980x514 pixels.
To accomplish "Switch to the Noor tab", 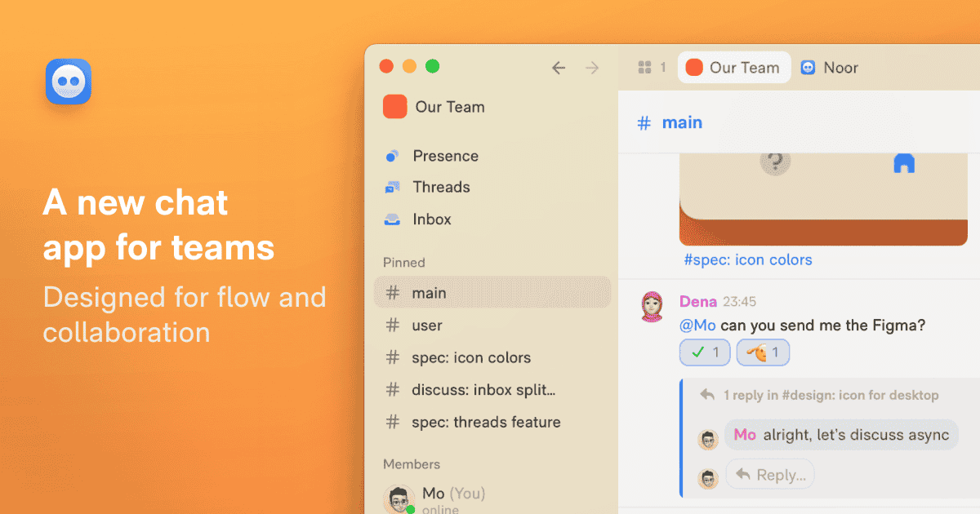I will tap(830, 68).
